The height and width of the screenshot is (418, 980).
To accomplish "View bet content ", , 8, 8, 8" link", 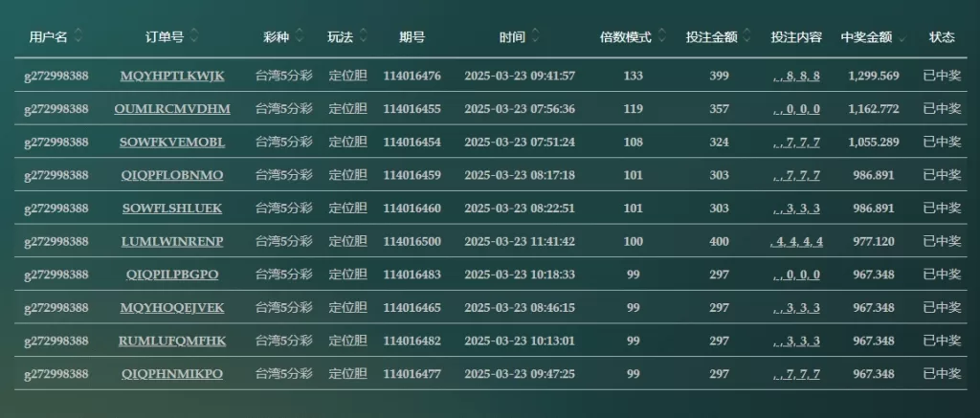I will tap(796, 77).
